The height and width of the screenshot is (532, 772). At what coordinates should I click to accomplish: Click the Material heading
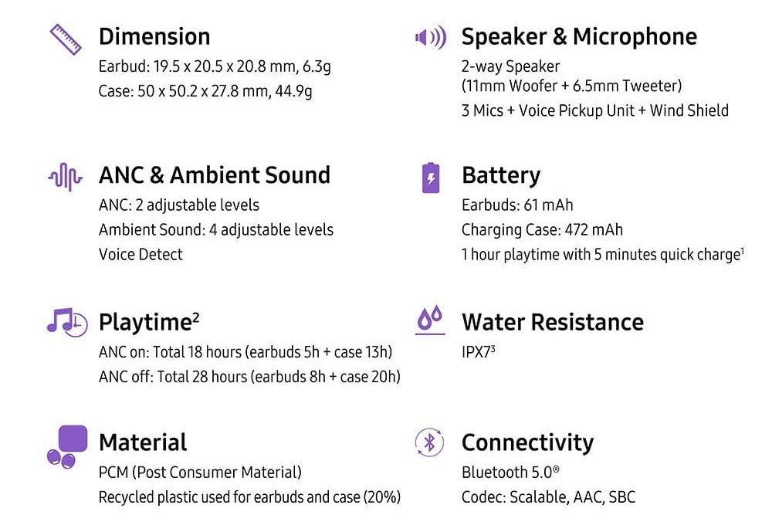click(x=143, y=442)
